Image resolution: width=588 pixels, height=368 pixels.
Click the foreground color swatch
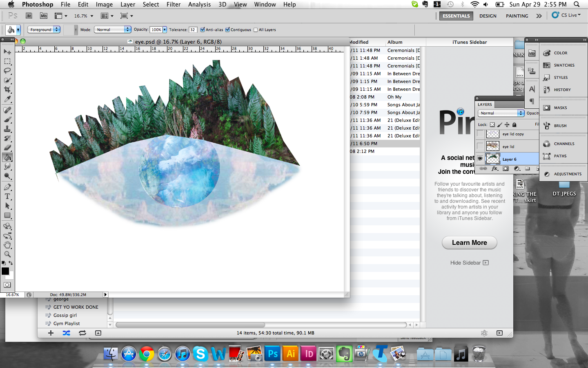[x=6, y=271]
